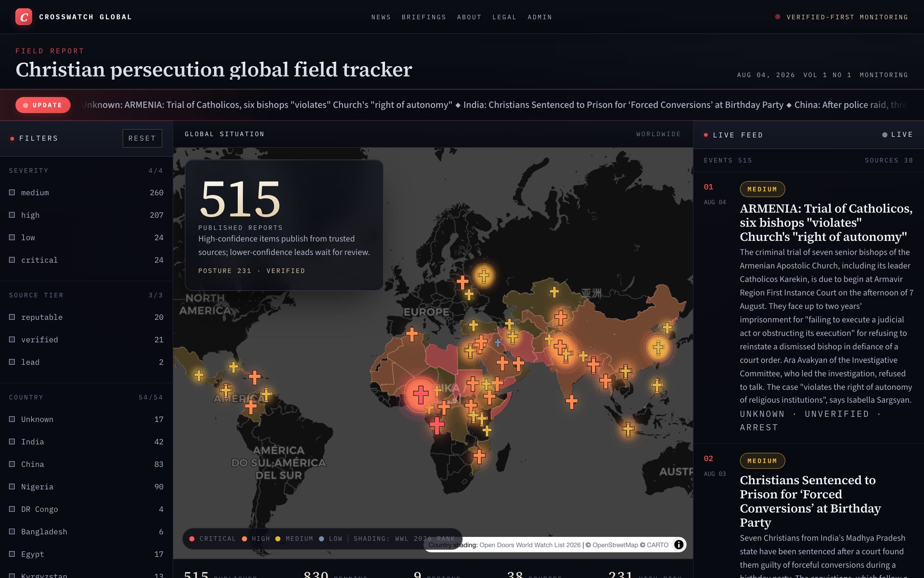This screenshot has height=578, width=924.
Task: Check the India country filter
Action: tap(12, 442)
